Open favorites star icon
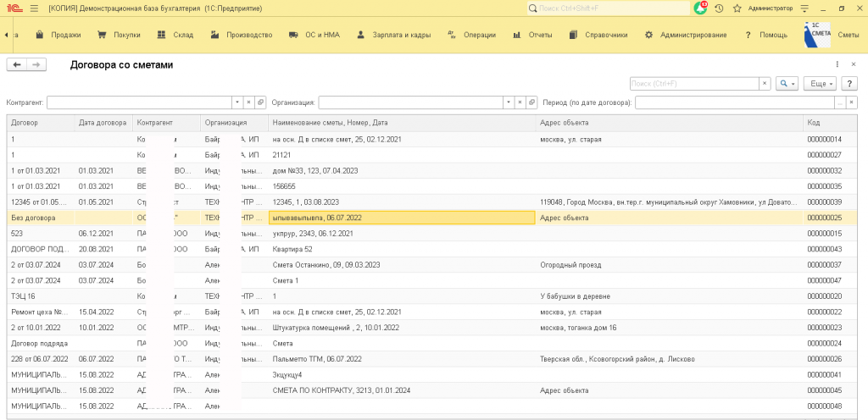The height and width of the screenshot is (420, 868). [x=737, y=8]
